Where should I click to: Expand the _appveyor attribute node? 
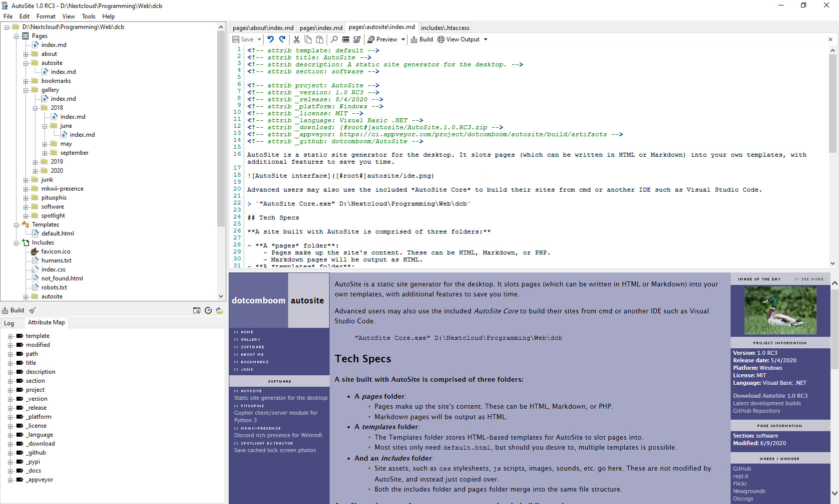click(x=10, y=480)
